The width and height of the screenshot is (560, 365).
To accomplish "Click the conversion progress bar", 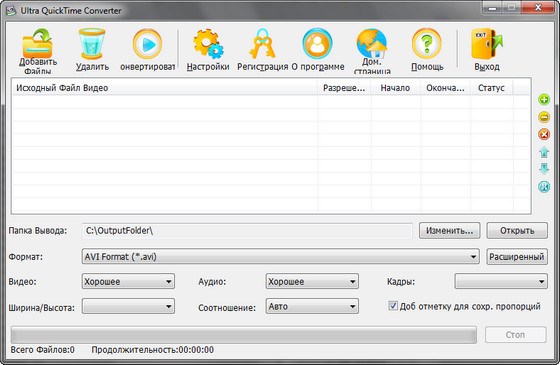I will pos(244,335).
